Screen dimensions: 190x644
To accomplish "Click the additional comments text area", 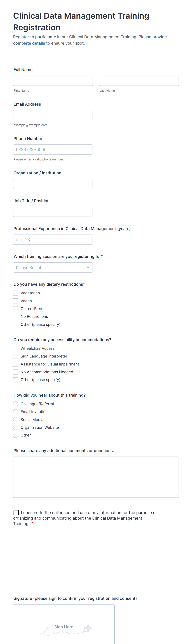I will pos(96,476).
